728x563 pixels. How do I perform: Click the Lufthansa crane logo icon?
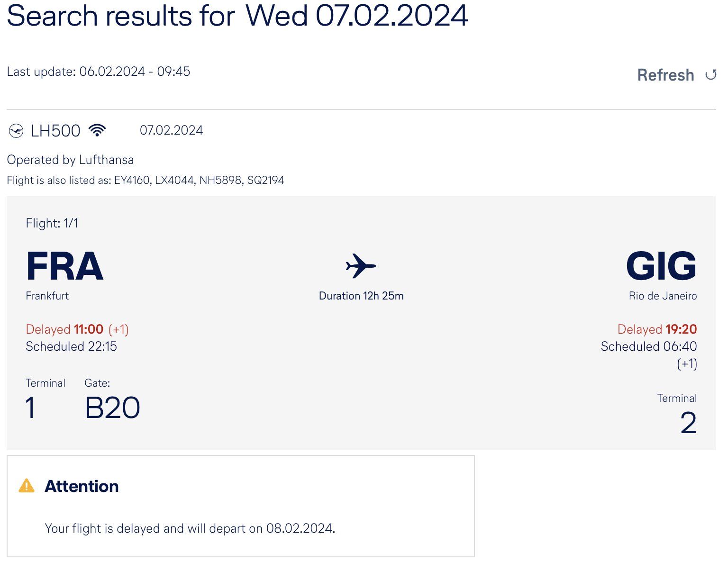click(16, 131)
